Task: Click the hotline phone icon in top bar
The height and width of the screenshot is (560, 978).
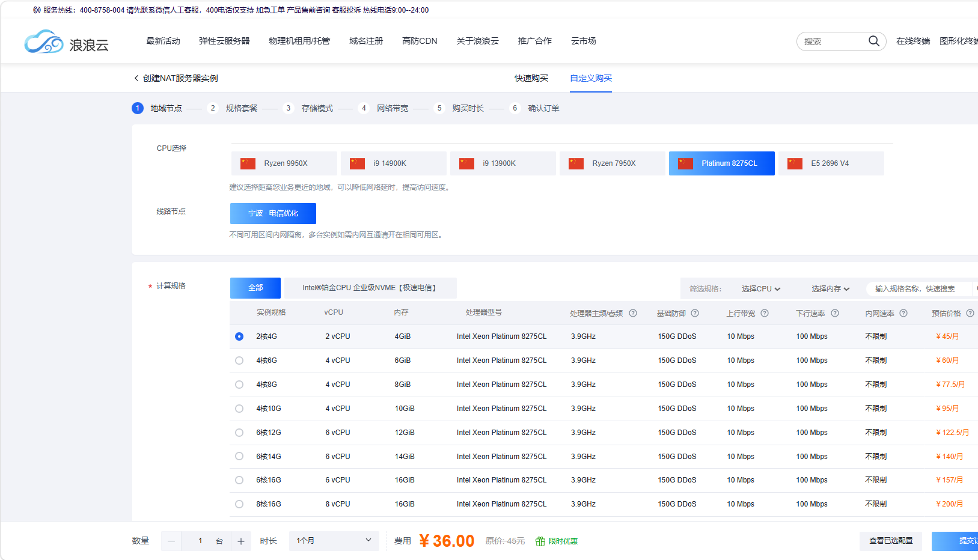Action: [37, 10]
